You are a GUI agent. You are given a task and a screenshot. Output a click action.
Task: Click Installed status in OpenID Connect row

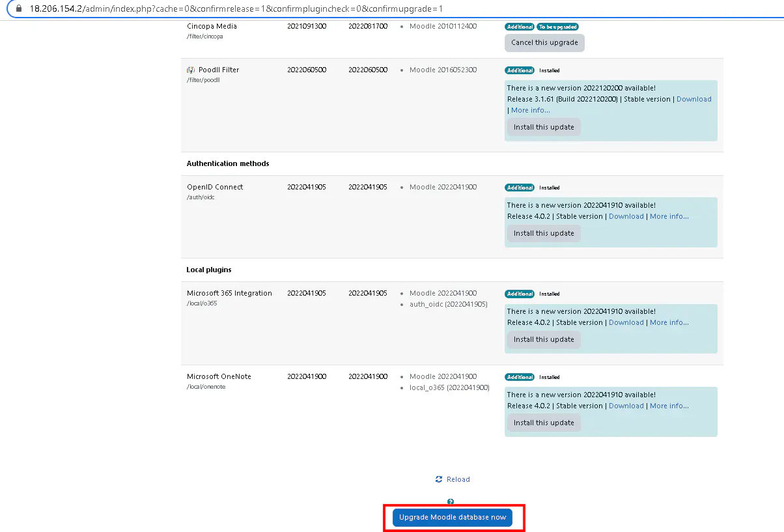[x=549, y=188]
